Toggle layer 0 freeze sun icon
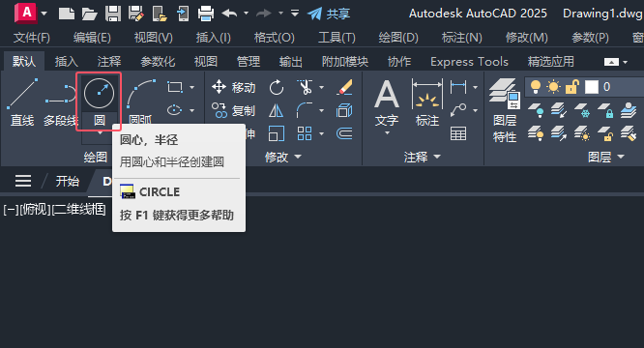Viewport: 644px width, 348px height. pos(554,87)
